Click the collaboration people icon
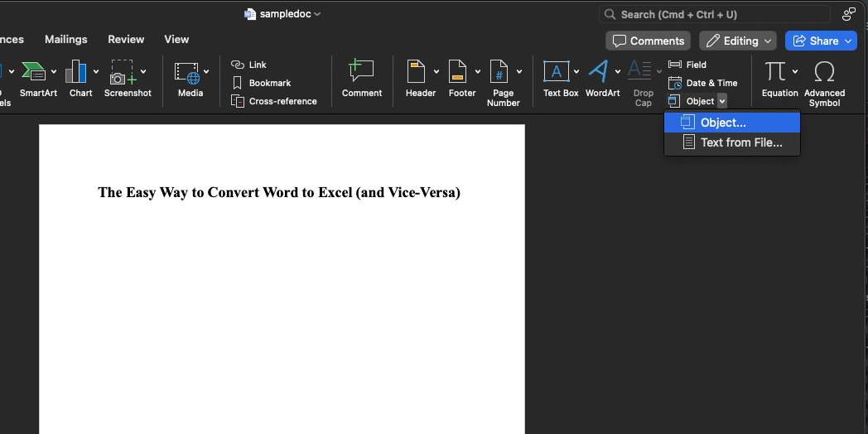868x434 pixels. pyautogui.click(x=849, y=14)
